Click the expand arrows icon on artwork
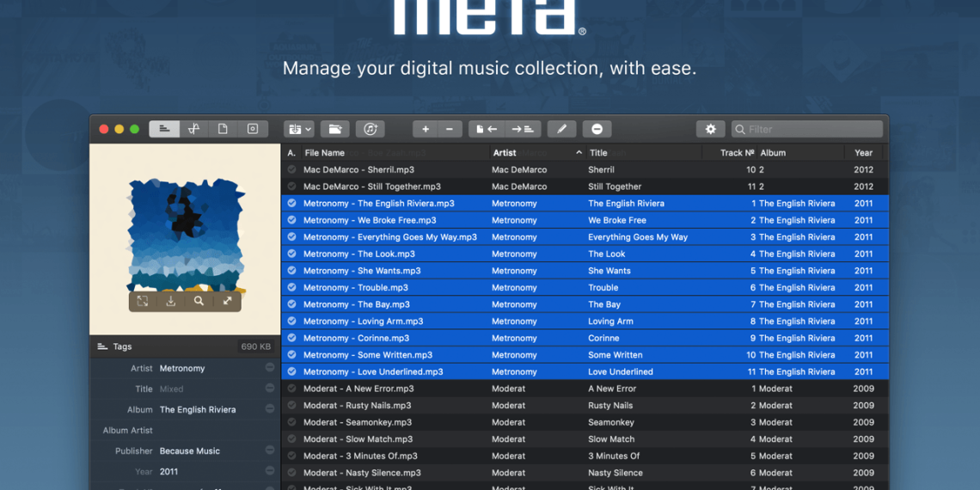The height and width of the screenshot is (490, 980). (227, 301)
